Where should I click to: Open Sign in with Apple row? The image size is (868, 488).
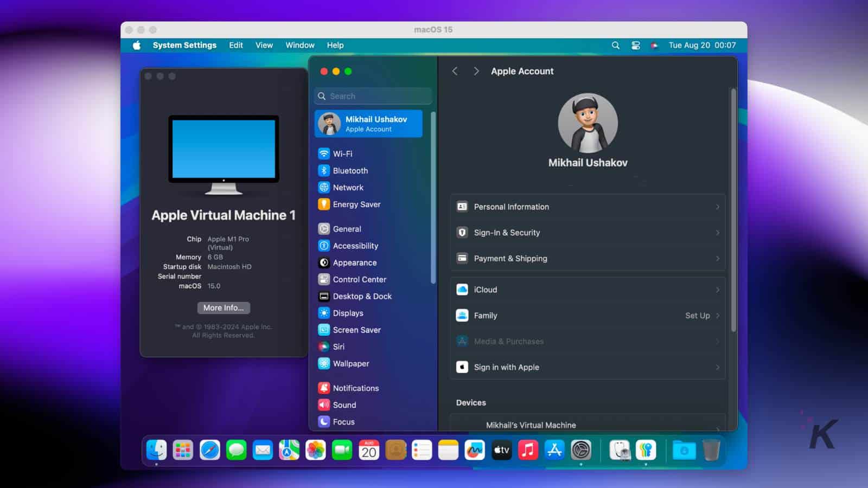(588, 367)
